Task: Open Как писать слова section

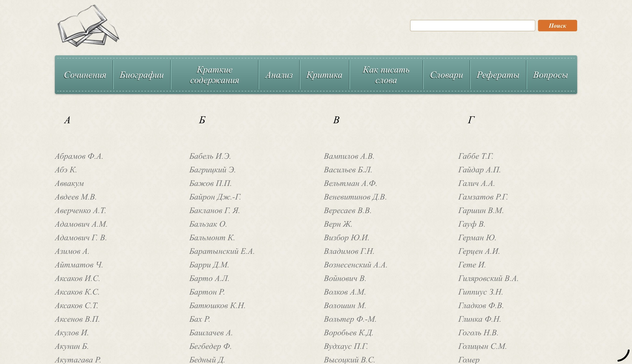Action: [386, 75]
